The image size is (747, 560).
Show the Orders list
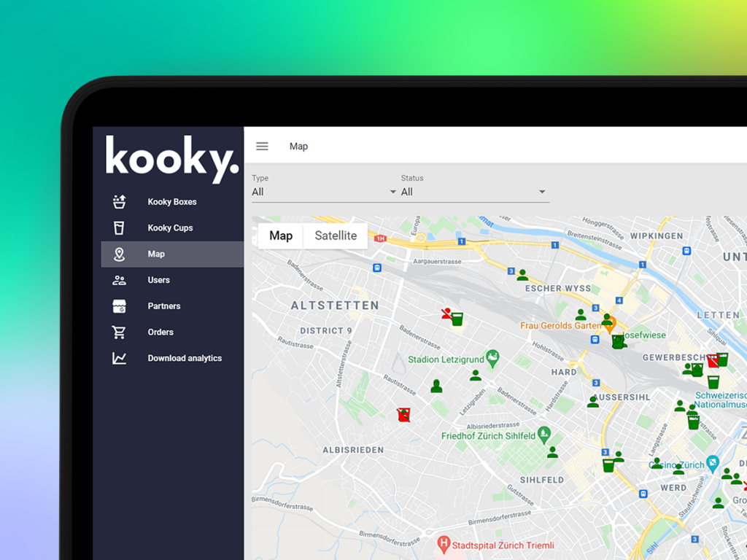(172, 332)
